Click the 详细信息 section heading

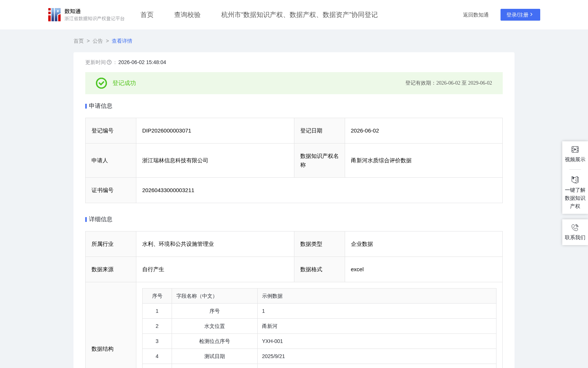pyautogui.click(x=101, y=219)
